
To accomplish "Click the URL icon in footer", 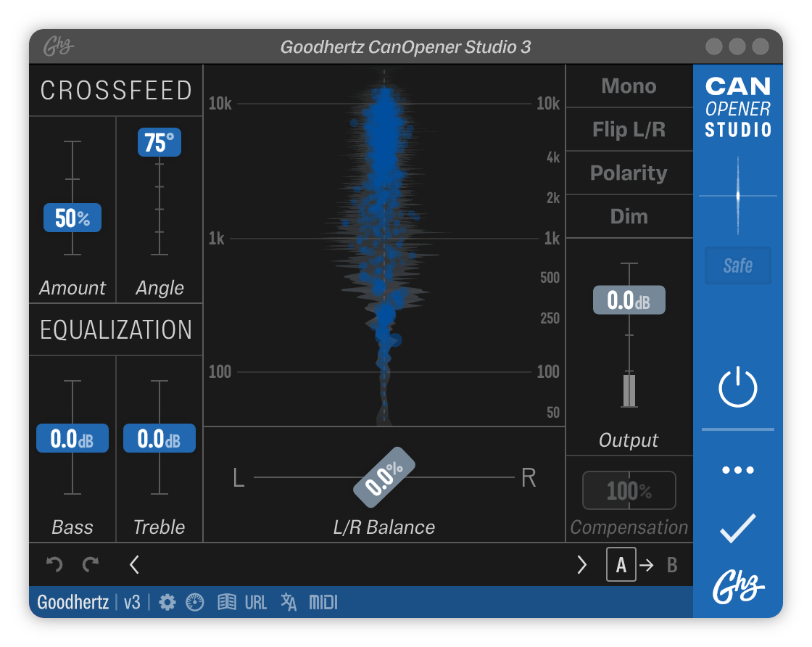I will 256,603.
